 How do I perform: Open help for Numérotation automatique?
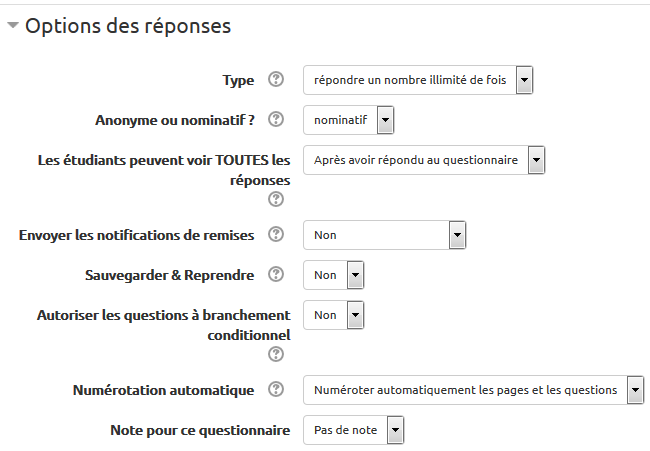277,390
